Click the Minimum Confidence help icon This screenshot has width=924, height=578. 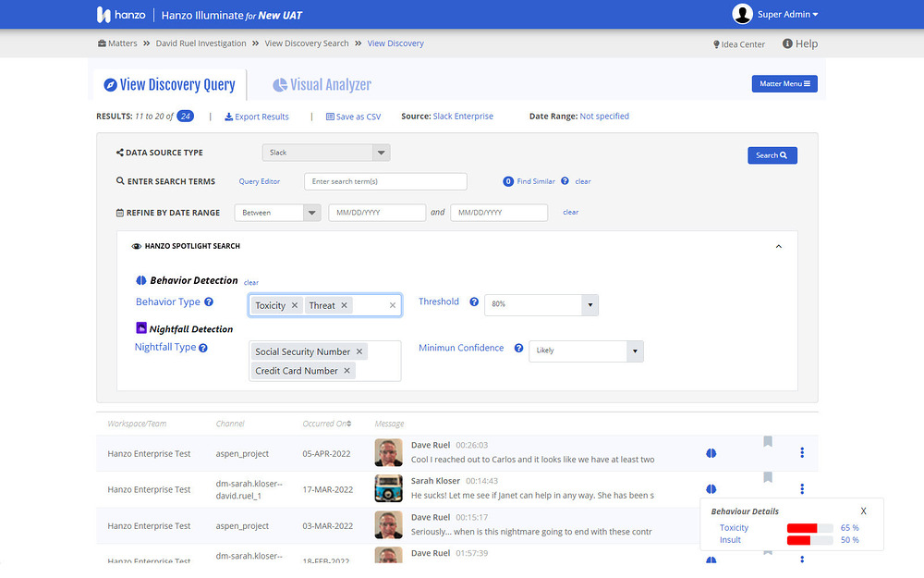coord(518,348)
